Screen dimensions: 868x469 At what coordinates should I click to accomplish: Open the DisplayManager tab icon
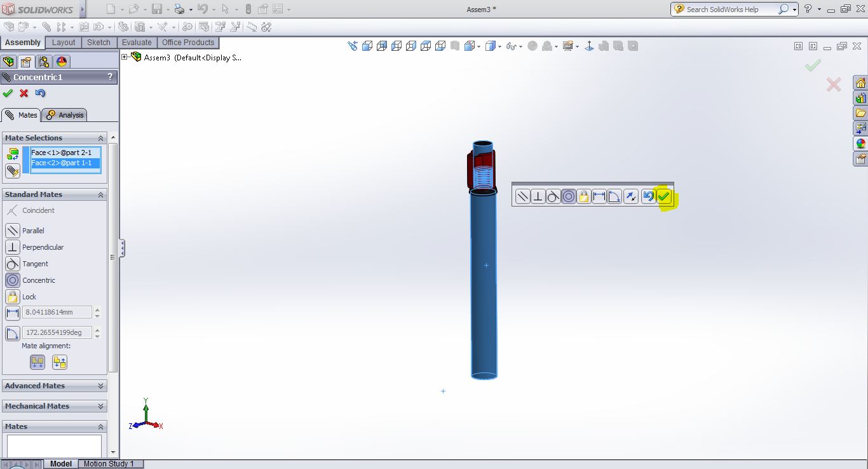(62, 62)
